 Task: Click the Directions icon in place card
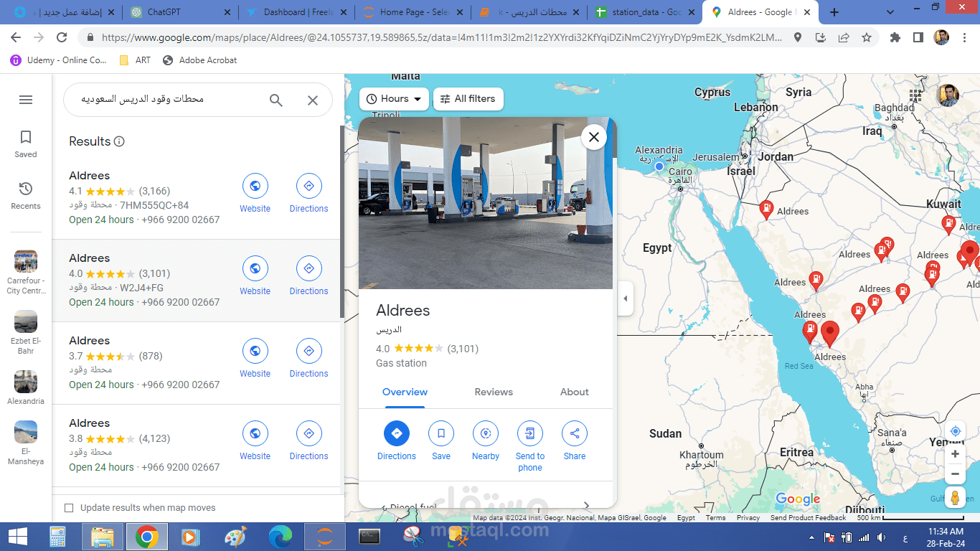tap(397, 433)
